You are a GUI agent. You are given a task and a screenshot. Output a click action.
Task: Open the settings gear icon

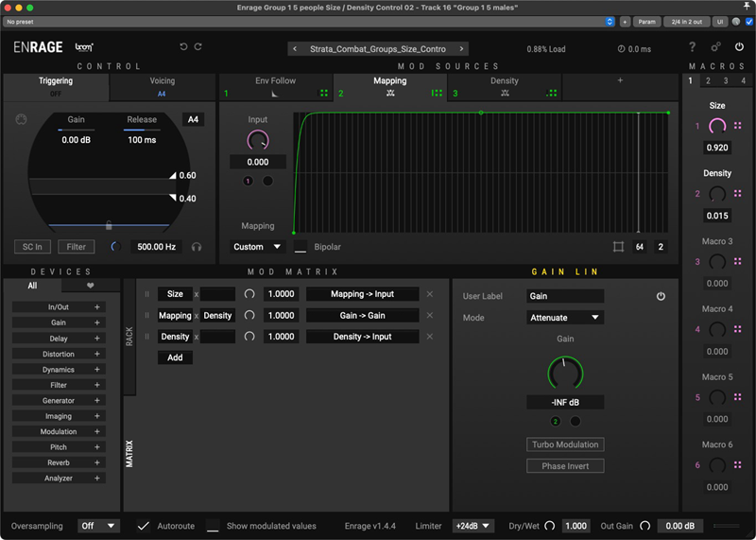715,47
